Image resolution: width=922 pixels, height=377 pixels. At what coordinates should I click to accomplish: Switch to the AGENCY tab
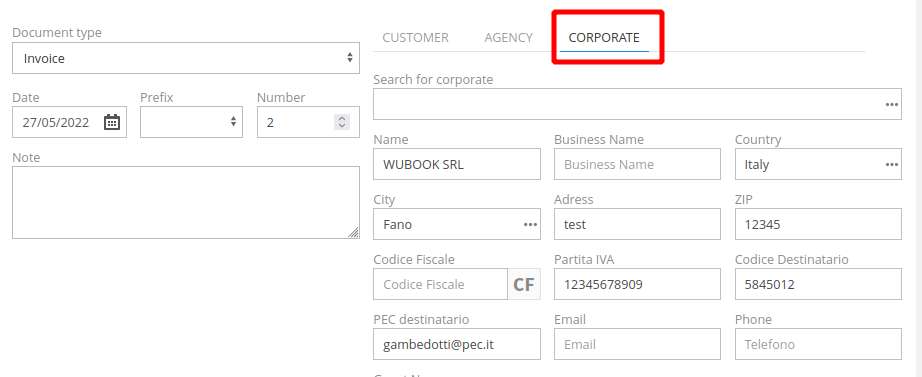(509, 38)
